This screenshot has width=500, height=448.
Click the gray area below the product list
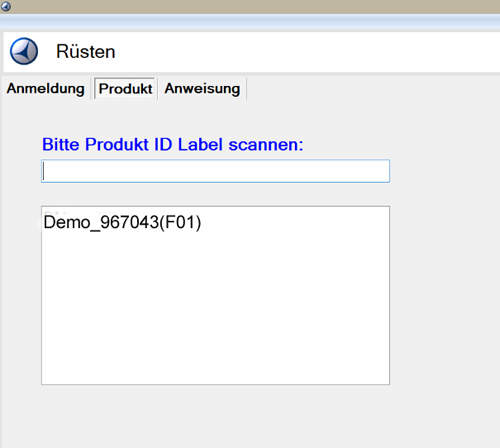(215, 417)
